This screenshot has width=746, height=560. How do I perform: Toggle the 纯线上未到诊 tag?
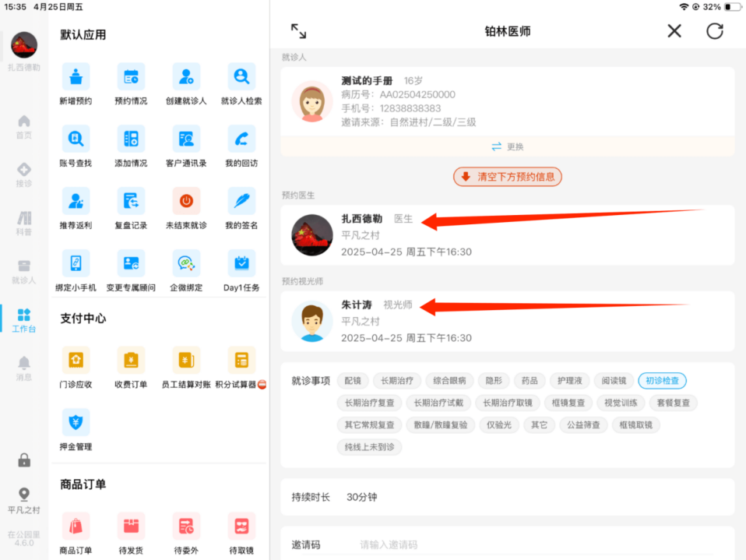click(369, 447)
